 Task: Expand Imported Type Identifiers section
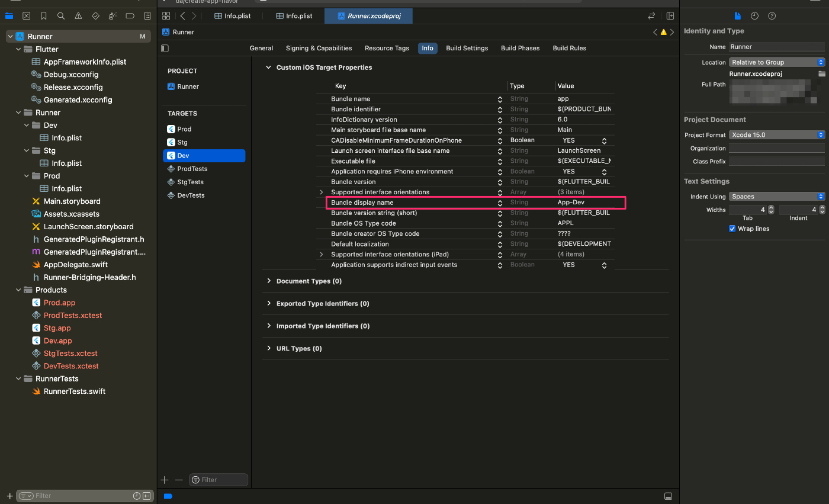[269, 326]
